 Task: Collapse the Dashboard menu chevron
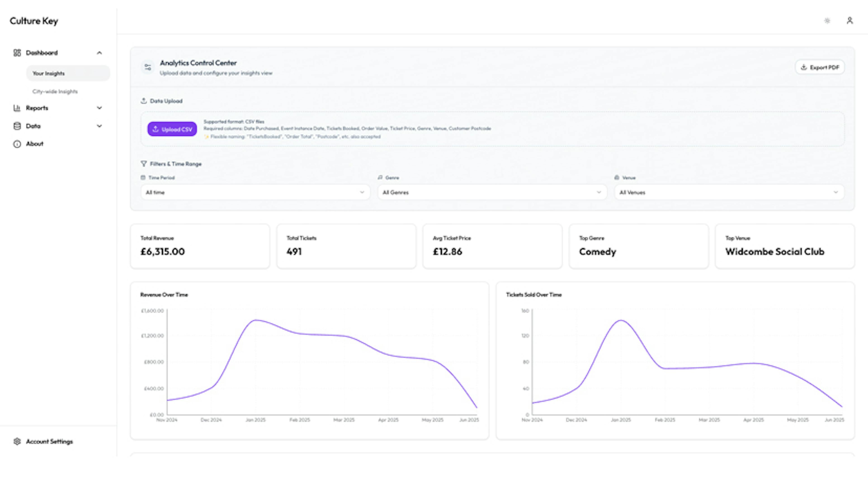[99, 53]
